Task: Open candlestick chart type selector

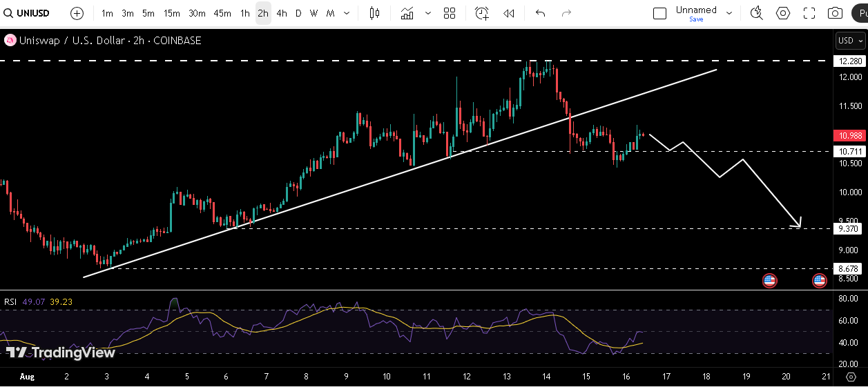Action: click(374, 13)
